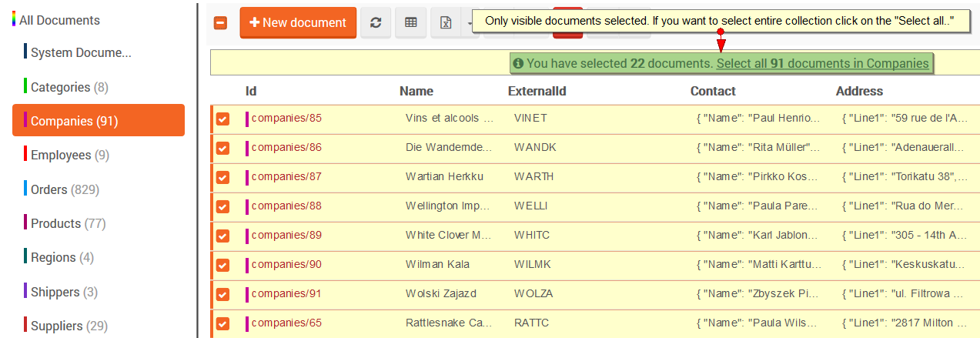Open the column chooser table icon
The width and height of the screenshot is (980, 338).
[x=411, y=23]
